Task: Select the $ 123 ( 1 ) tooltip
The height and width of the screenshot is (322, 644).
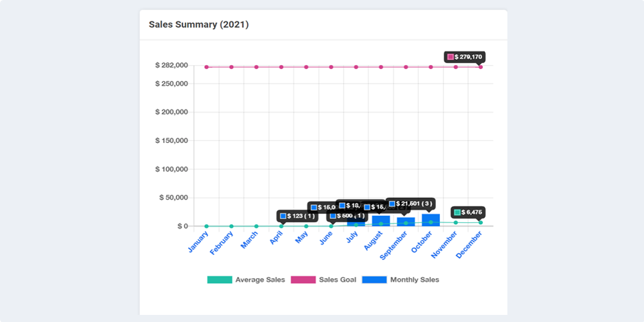Action: (298, 216)
